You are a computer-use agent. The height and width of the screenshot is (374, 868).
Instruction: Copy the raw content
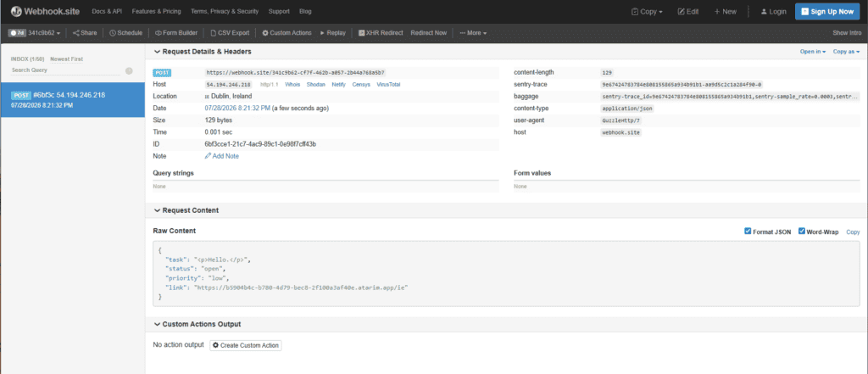pyautogui.click(x=853, y=232)
